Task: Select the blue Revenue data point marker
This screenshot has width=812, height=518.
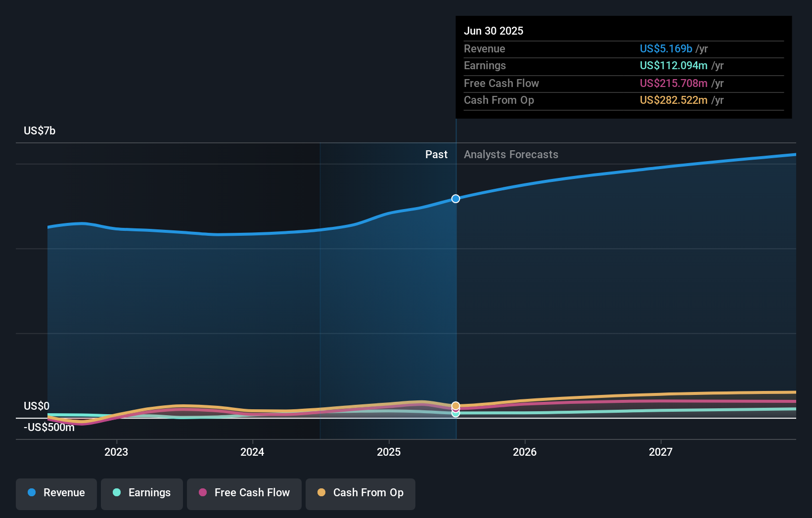Action: tap(455, 199)
